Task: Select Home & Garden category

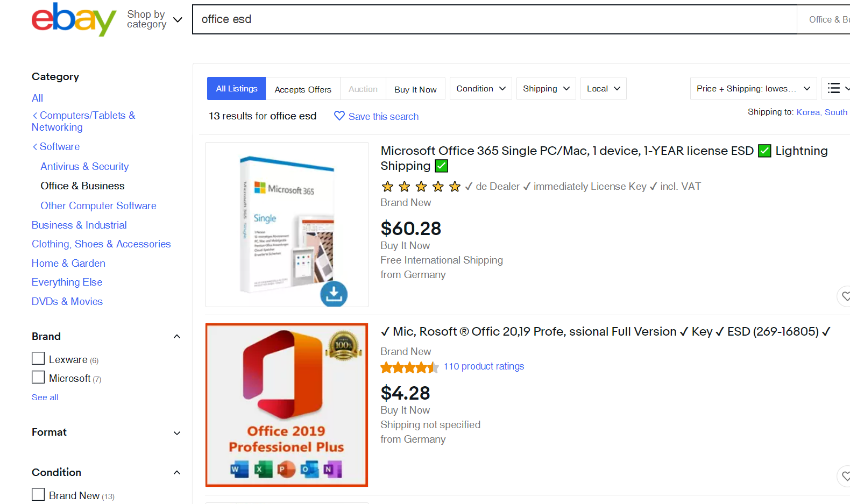Action: tap(68, 263)
